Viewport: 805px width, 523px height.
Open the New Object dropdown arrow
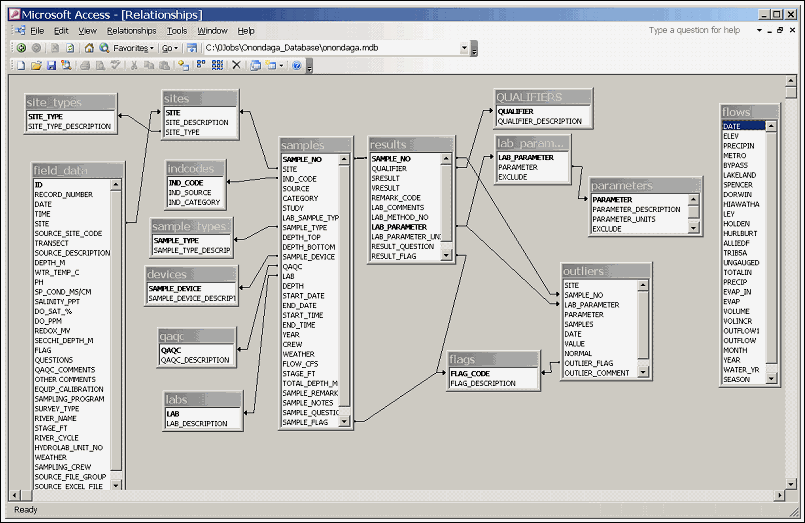tap(281, 65)
